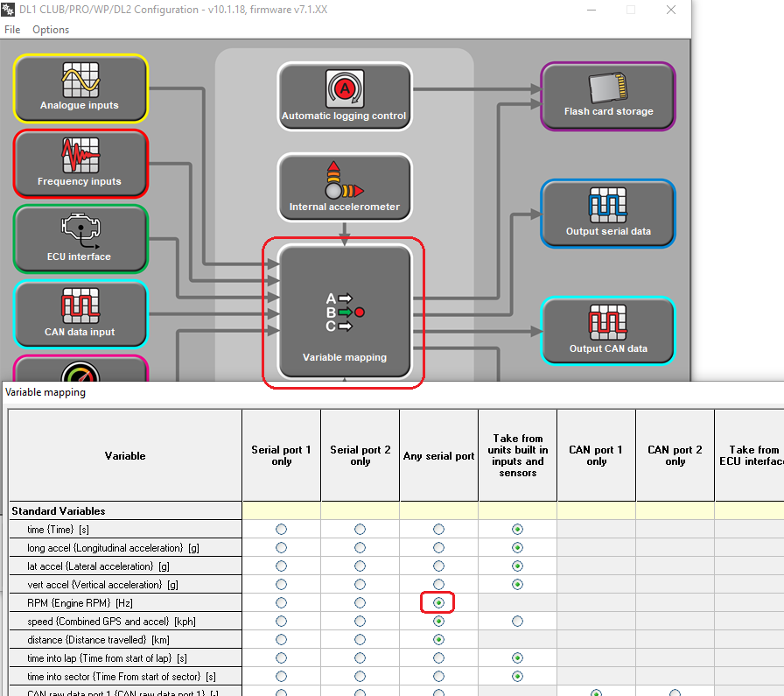Open the Variable mapping block

[x=344, y=311]
